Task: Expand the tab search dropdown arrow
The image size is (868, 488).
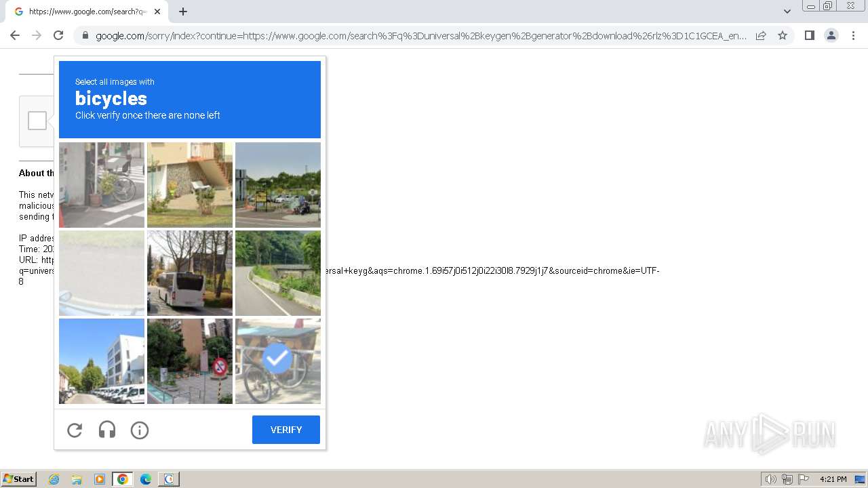Action: click(x=787, y=12)
